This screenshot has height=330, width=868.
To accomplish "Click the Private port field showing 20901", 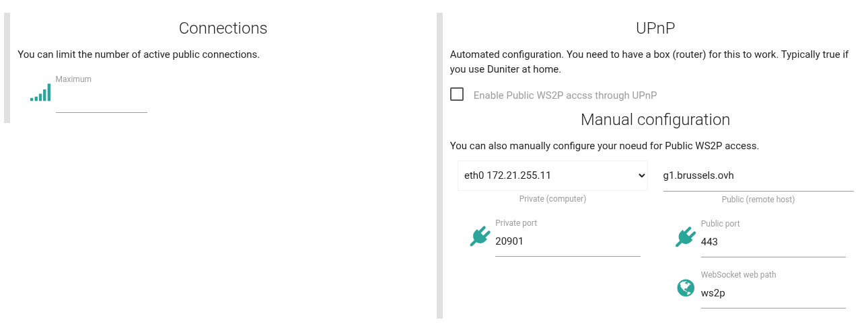I will tap(567, 241).
